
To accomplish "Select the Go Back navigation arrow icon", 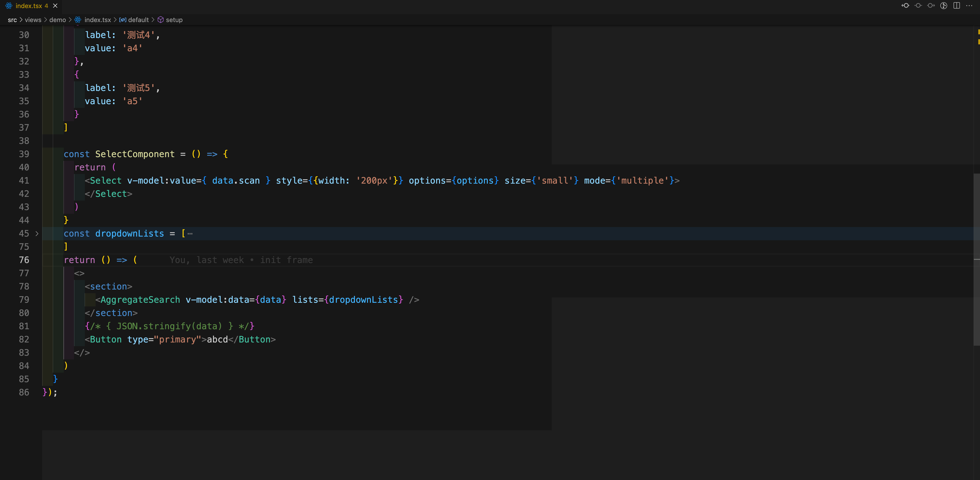I will coord(905,6).
